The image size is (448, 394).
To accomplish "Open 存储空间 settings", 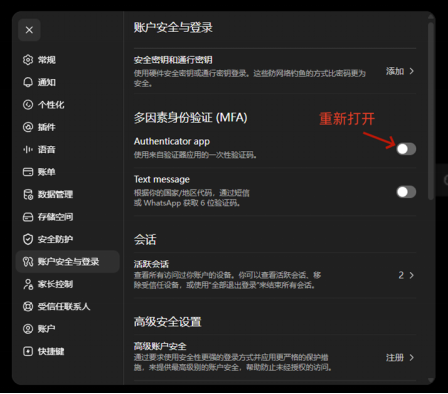I will point(68,217).
